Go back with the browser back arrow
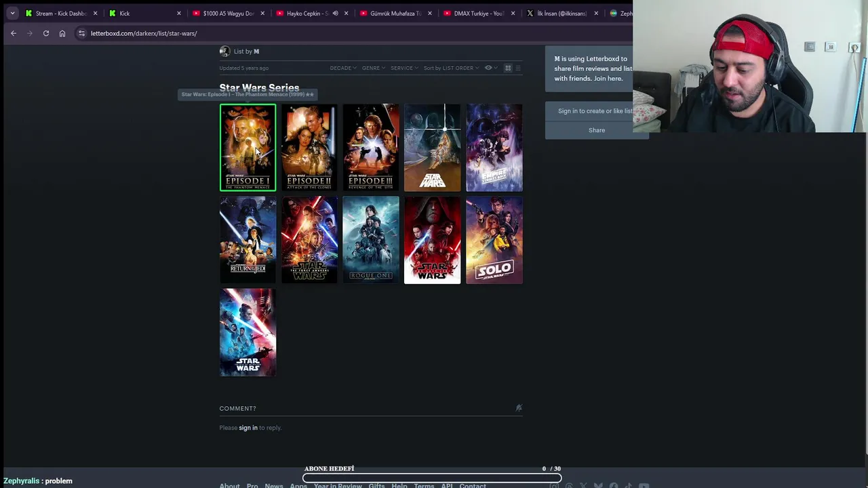 (x=14, y=33)
